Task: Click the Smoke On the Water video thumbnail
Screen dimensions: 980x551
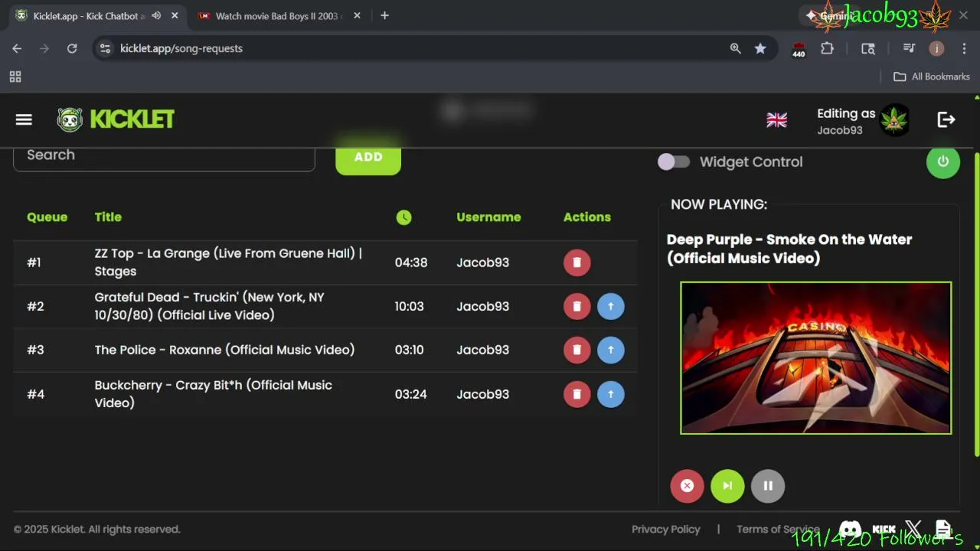Action: (816, 358)
